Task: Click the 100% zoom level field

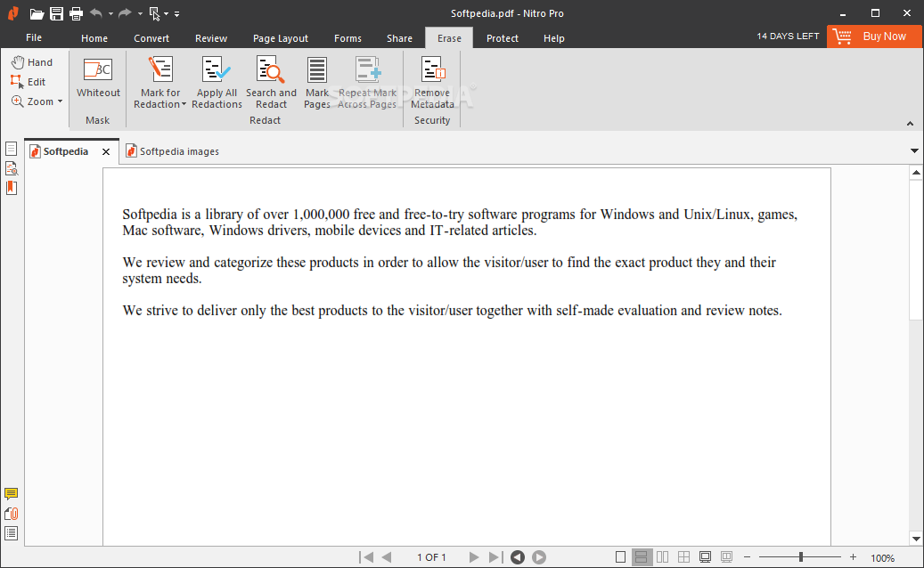Action: pyautogui.click(x=883, y=557)
